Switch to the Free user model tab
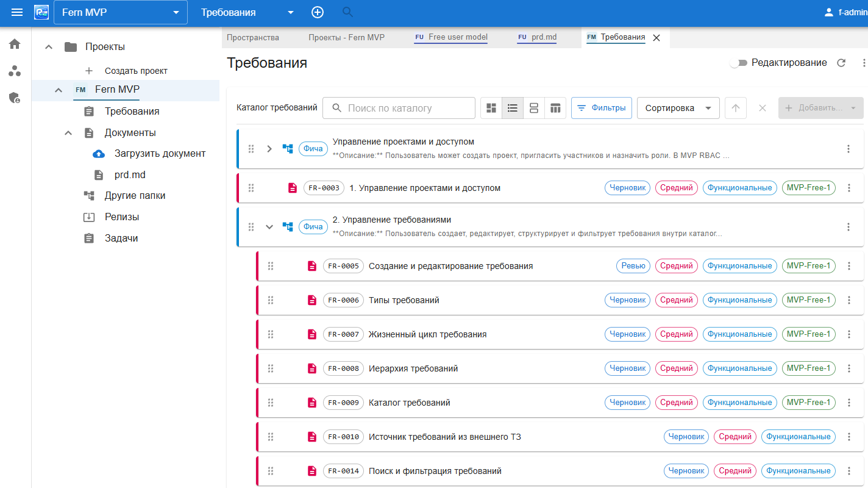Screen dimensions: 868x488 [x=451, y=37]
